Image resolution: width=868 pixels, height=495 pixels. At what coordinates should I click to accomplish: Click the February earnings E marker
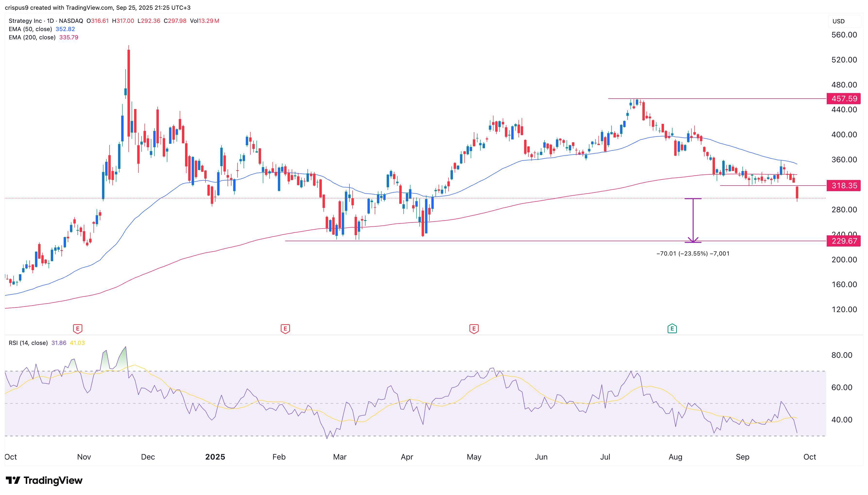[285, 329]
